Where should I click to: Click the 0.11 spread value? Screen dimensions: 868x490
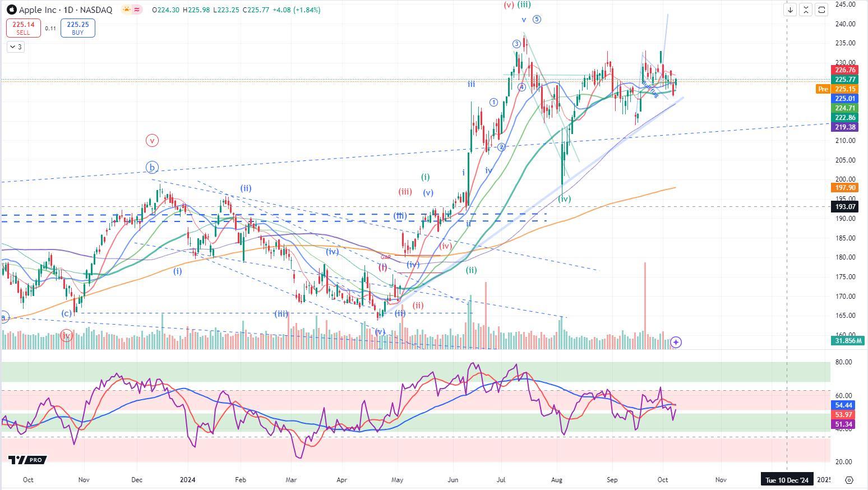tap(50, 29)
